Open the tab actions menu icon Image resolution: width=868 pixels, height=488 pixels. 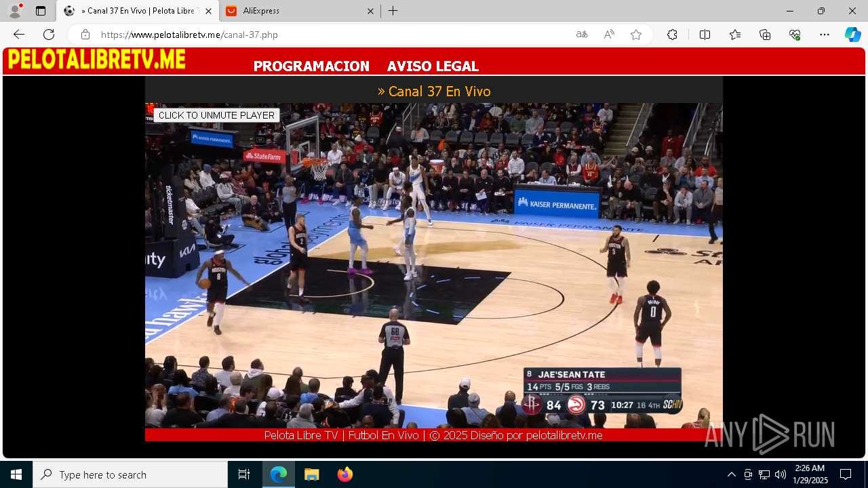pos(41,11)
